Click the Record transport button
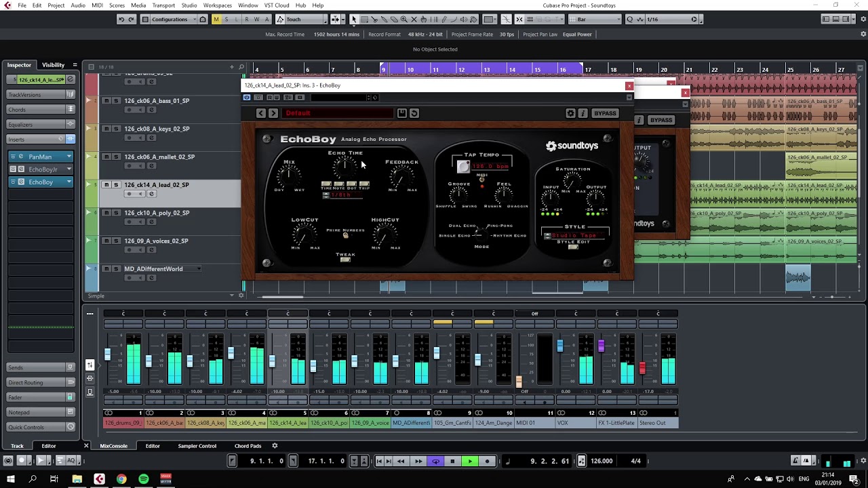The image size is (868, 488). pyautogui.click(x=487, y=461)
